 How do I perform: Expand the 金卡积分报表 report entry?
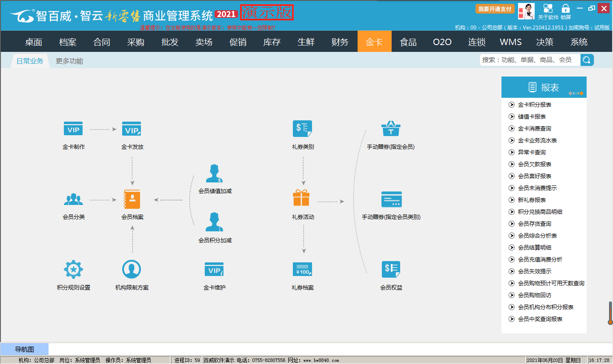click(512, 105)
